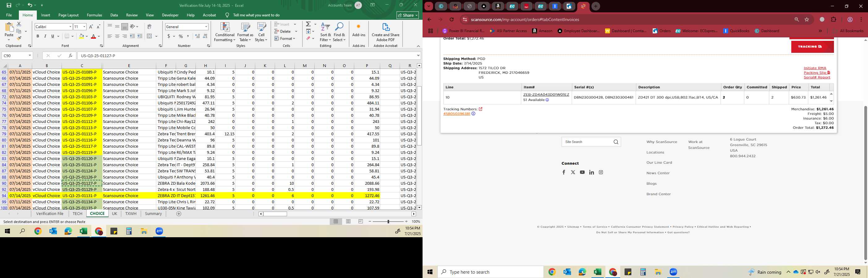The height and width of the screenshot is (278, 868).
Task: Click Undo arrow in Excel title bar
Action: coord(30,5)
